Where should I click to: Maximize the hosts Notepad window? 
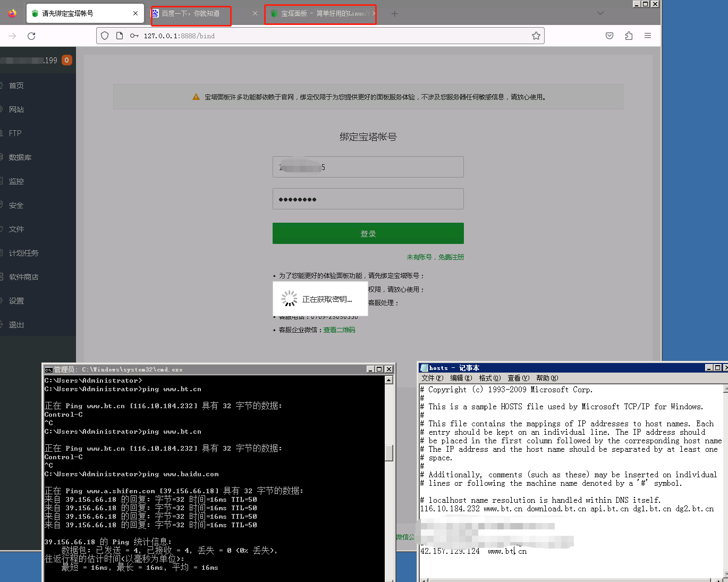point(718,368)
